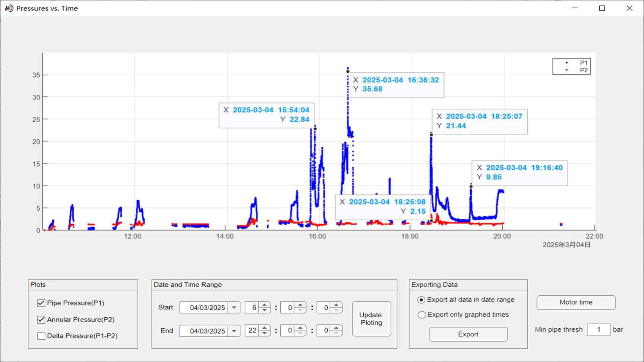Click the data tip showing Y 21.44

[x=480, y=122]
